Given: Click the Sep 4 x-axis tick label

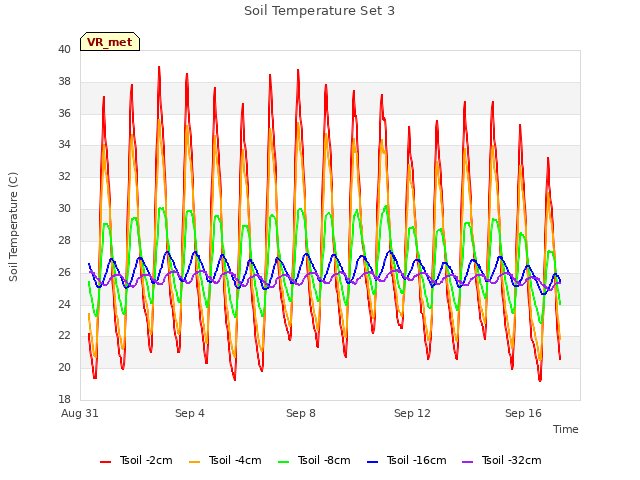Looking at the screenshot, I should tap(190, 413).
